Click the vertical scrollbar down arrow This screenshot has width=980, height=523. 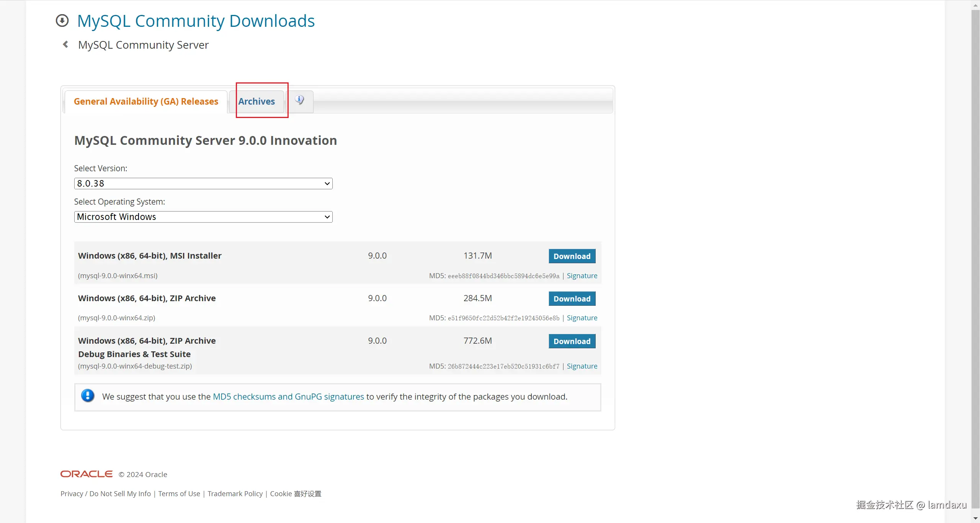(975, 518)
